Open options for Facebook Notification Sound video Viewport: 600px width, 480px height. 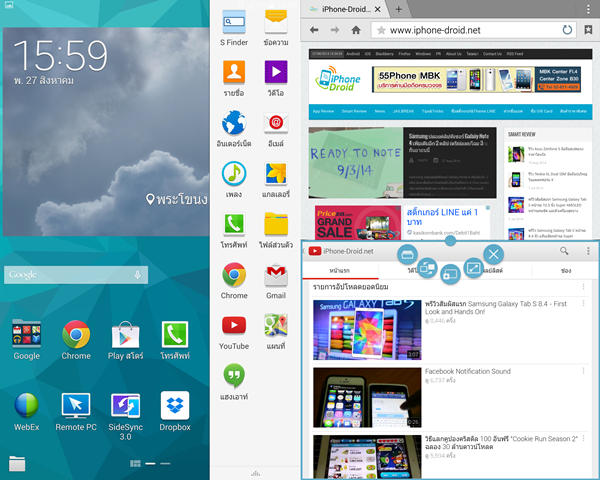click(584, 371)
